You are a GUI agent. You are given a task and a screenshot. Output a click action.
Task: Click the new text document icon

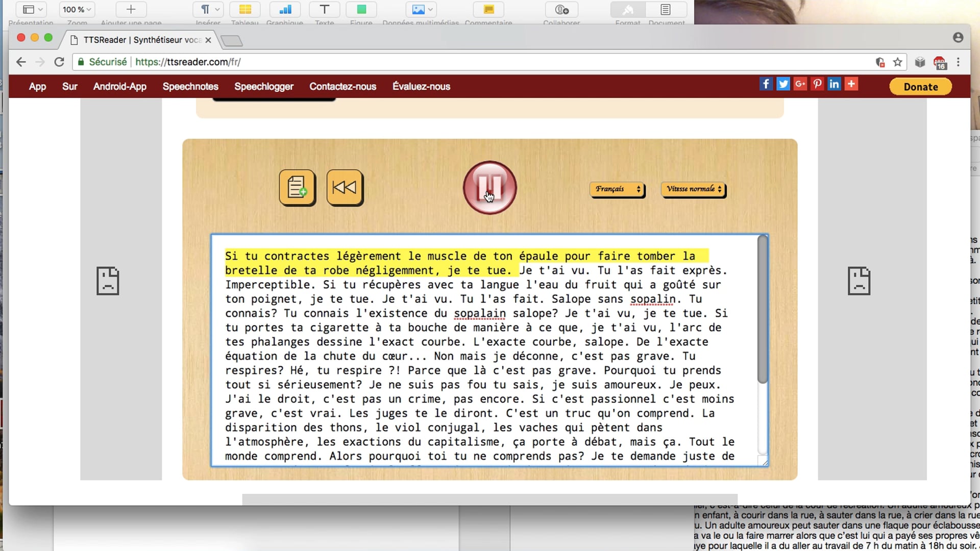[297, 188]
